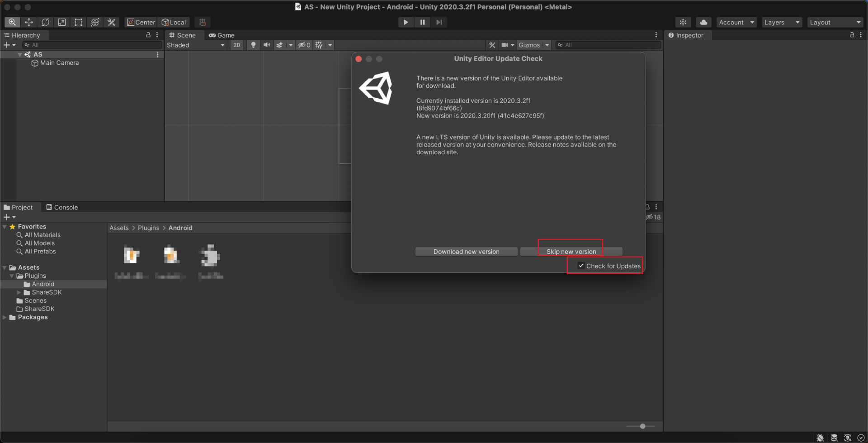
Task: Click the Plugins breadcrumb link
Action: coord(148,228)
